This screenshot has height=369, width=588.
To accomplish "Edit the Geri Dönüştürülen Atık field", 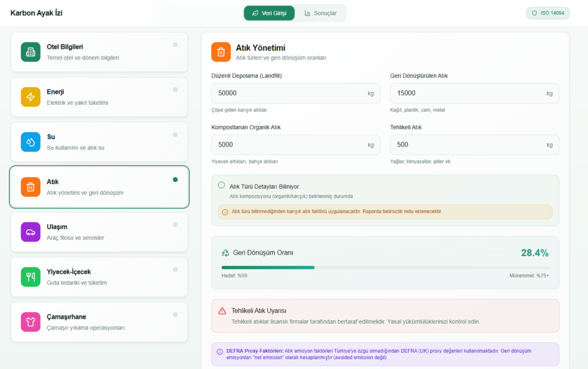I will tap(465, 93).
